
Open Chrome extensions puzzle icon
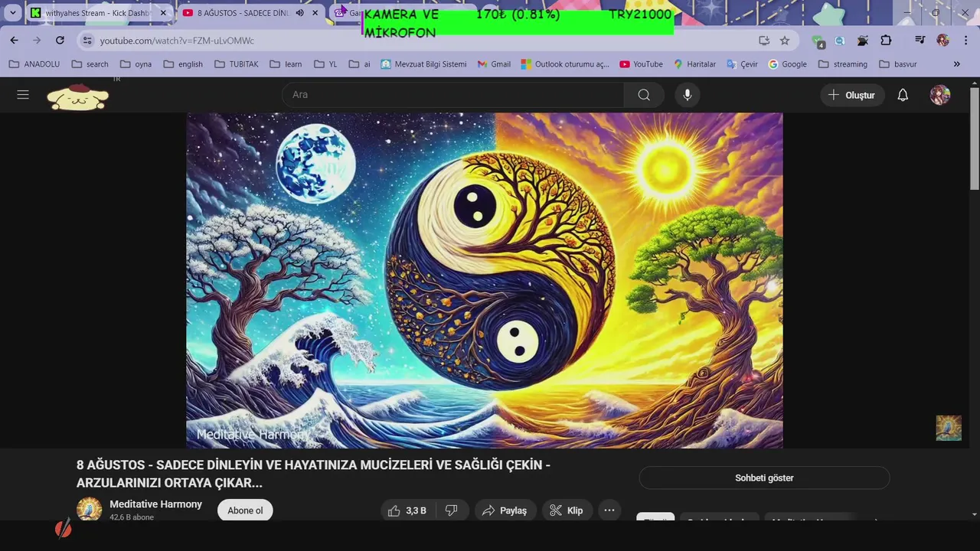[886, 41]
